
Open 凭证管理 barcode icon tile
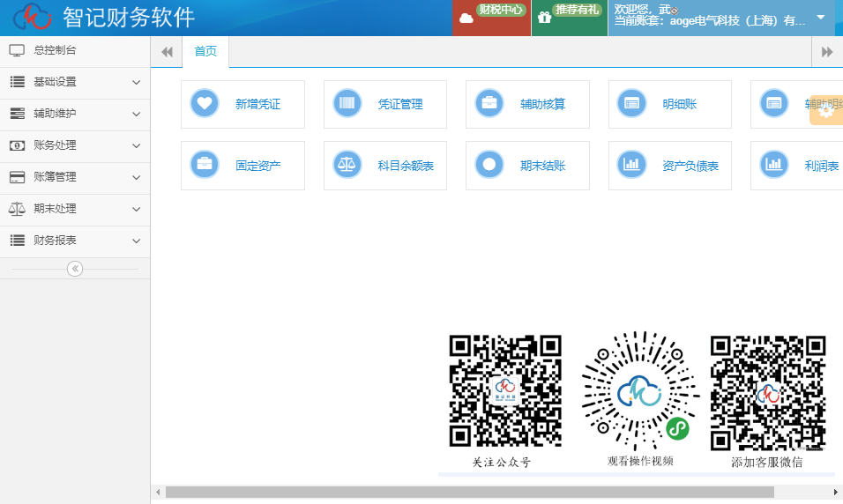click(347, 103)
